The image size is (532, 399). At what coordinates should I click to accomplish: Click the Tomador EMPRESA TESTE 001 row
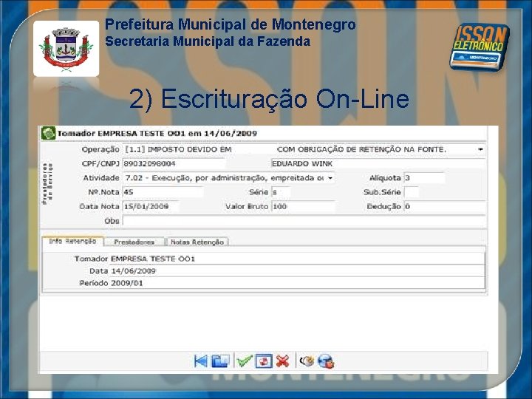(264, 259)
